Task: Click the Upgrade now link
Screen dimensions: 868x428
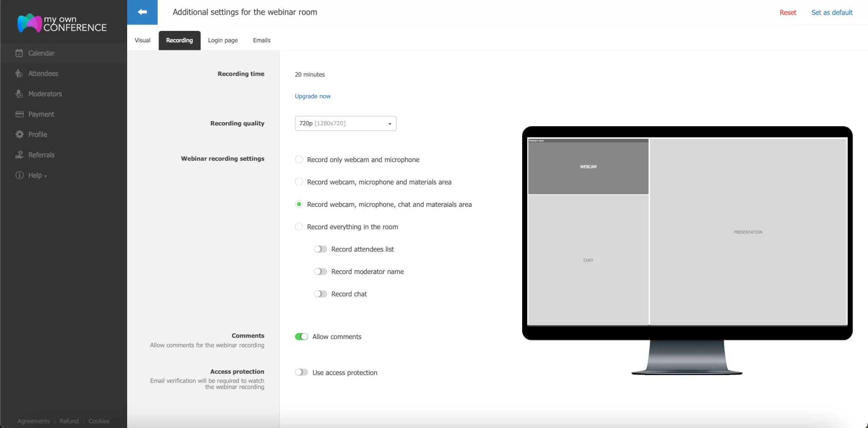Action: coord(312,96)
